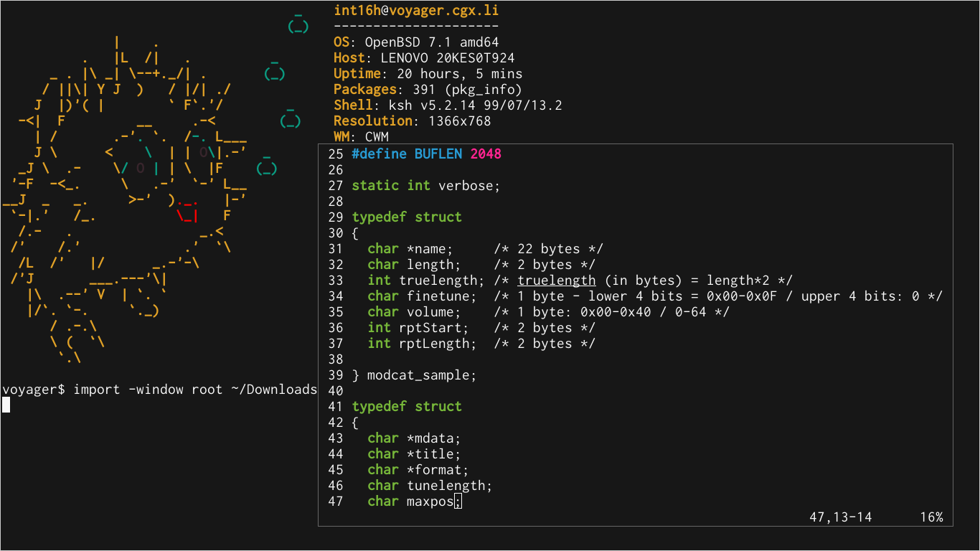Click the '47,13-14' cursor position indicator
This screenshot has width=980, height=551.
pyautogui.click(x=841, y=517)
